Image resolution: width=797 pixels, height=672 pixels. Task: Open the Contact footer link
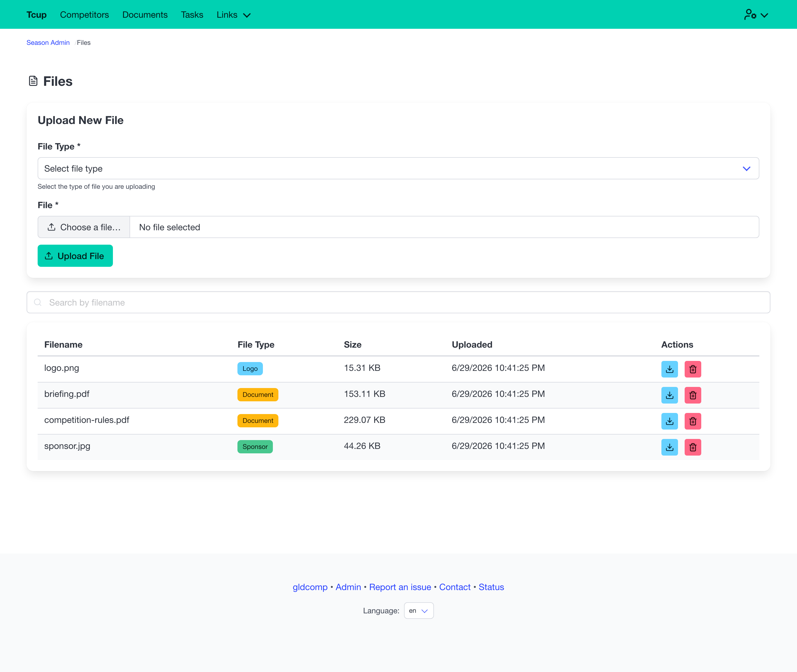(x=455, y=587)
